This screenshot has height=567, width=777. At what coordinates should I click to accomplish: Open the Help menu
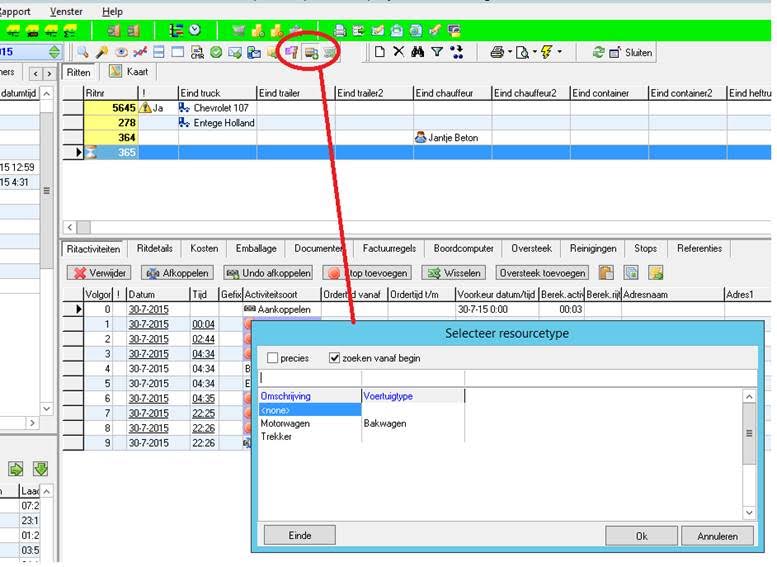point(112,11)
